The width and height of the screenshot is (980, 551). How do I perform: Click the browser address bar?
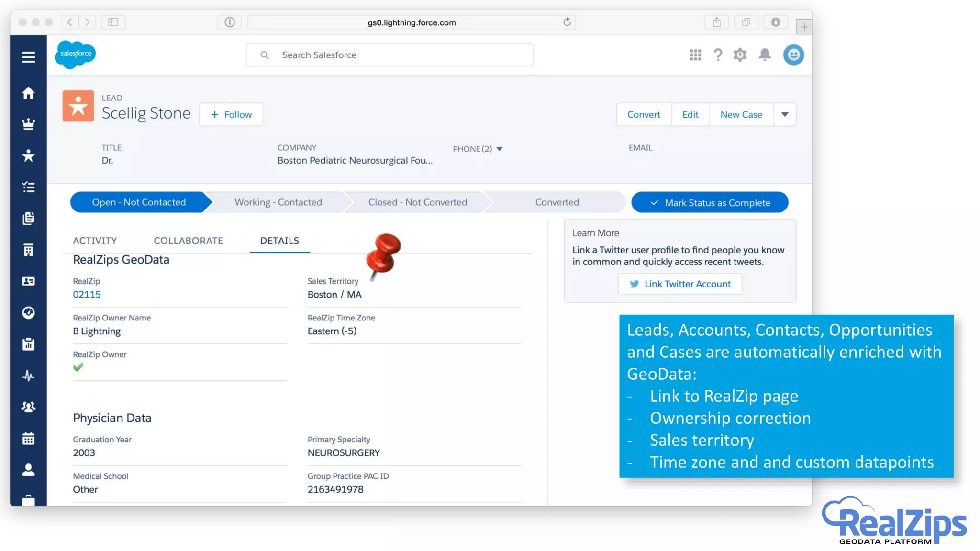pyautogui.click(x=412, y=22)
